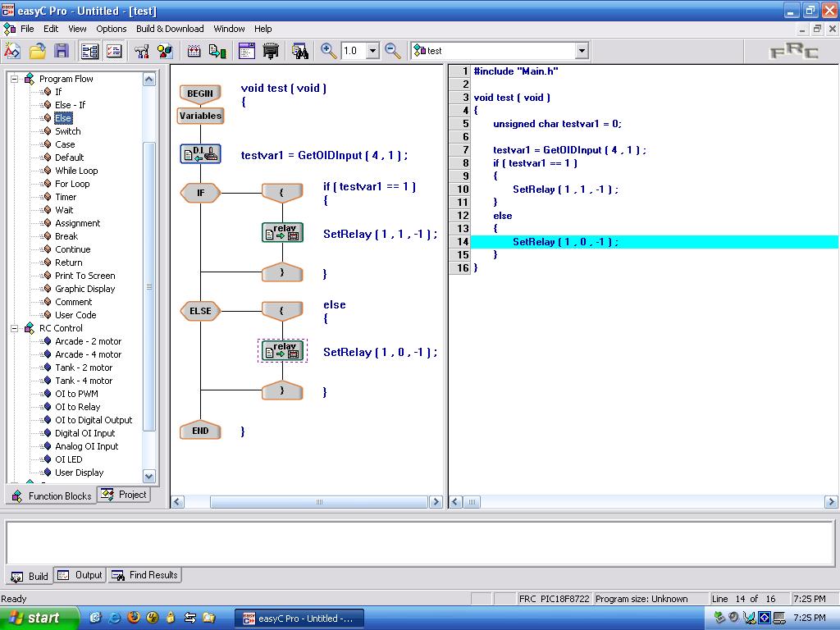Select the Timer tree item
Image resolution: width=840 pixels, height=630 pixels.
pos(66,197)
